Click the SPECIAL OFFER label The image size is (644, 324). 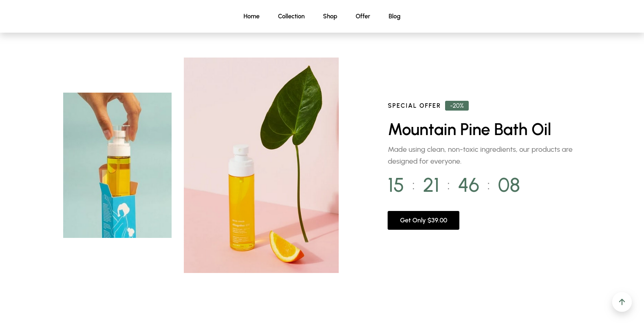414,106
